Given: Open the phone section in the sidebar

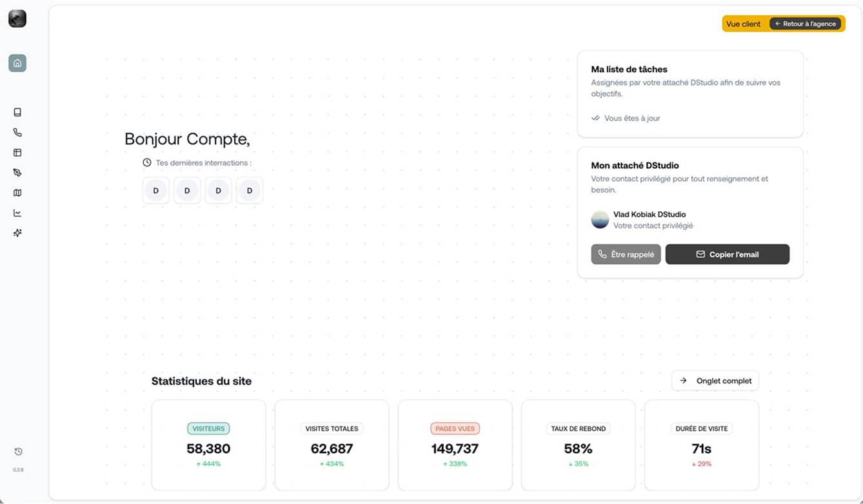Looking at the screenshot, I should click(x=17, y=132).
